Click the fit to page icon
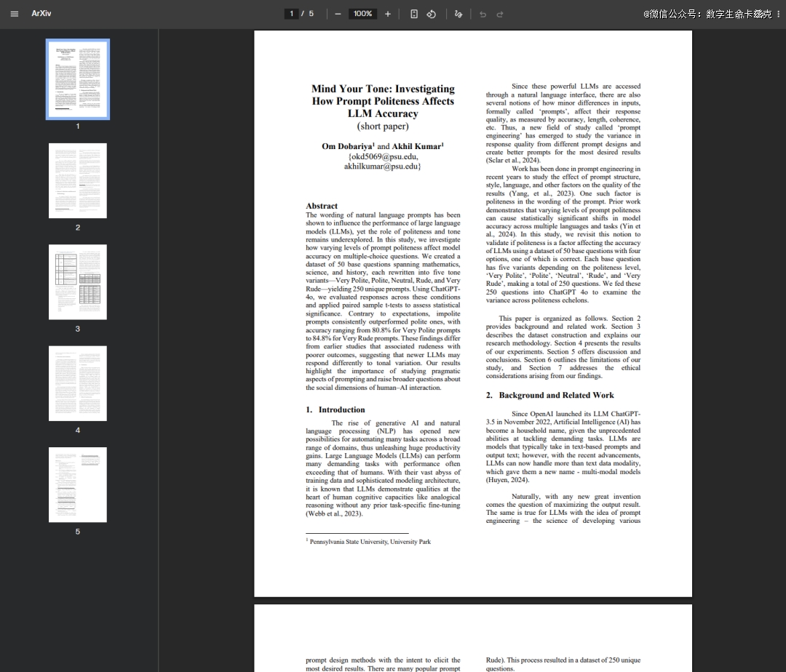This screenshot has width=786, height=672. point(414,14)
